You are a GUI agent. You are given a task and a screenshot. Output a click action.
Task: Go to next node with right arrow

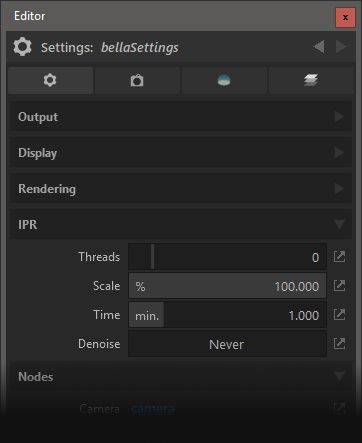click(341, 47)
